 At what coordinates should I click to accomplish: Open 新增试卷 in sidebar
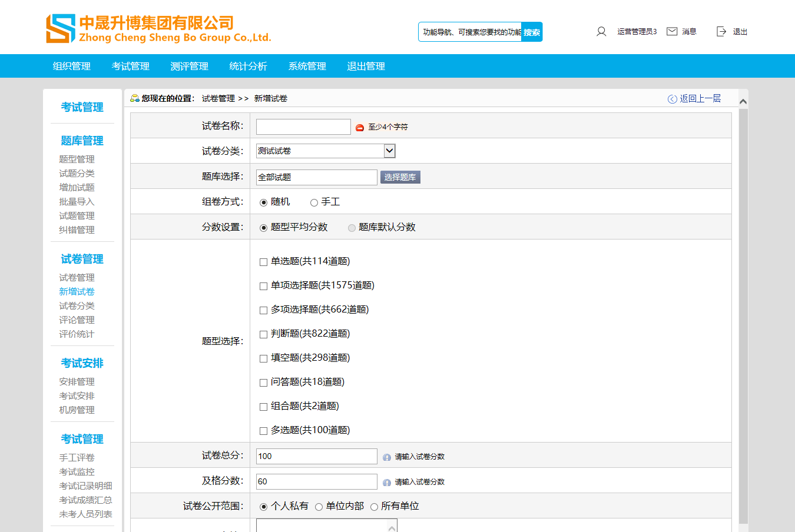[77, 292]
